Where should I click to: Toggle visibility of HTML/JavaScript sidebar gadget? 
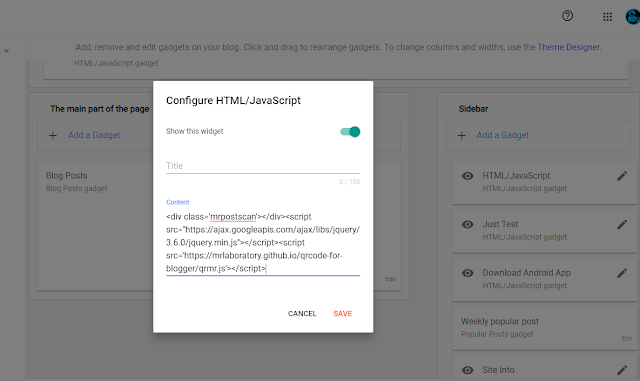click(x=468, y=176)
